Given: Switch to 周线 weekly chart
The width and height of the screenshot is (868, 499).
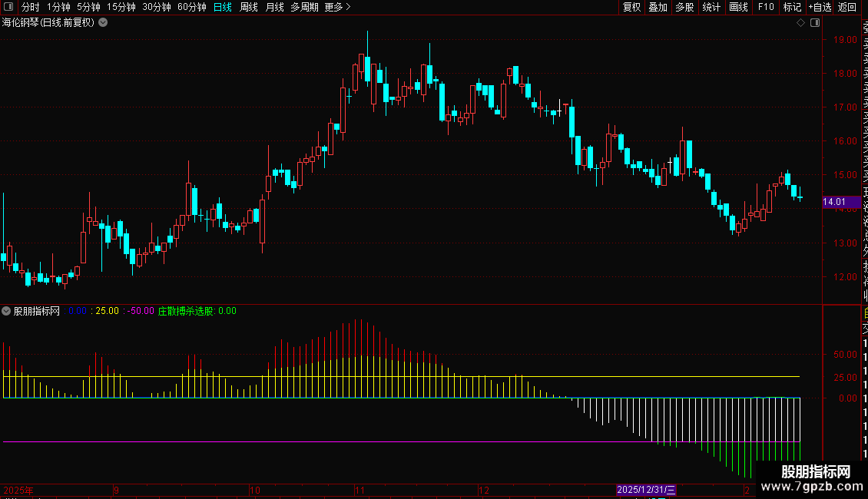Looking at the screenshot, I should coord(249,7).
